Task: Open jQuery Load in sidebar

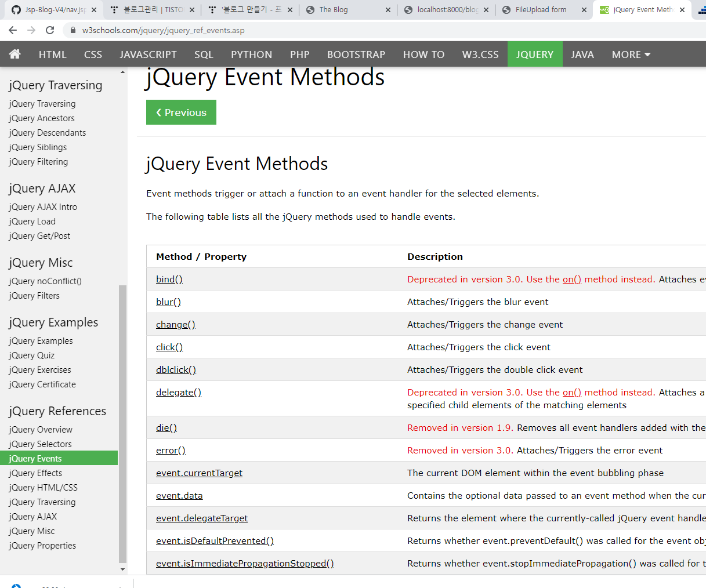Action: coord(32,221)
